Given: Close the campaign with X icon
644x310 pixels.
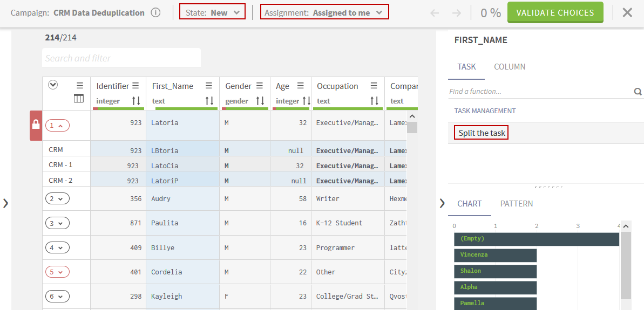Looking at the screenshot, I should pyautogui.click(x=627, y=12).
